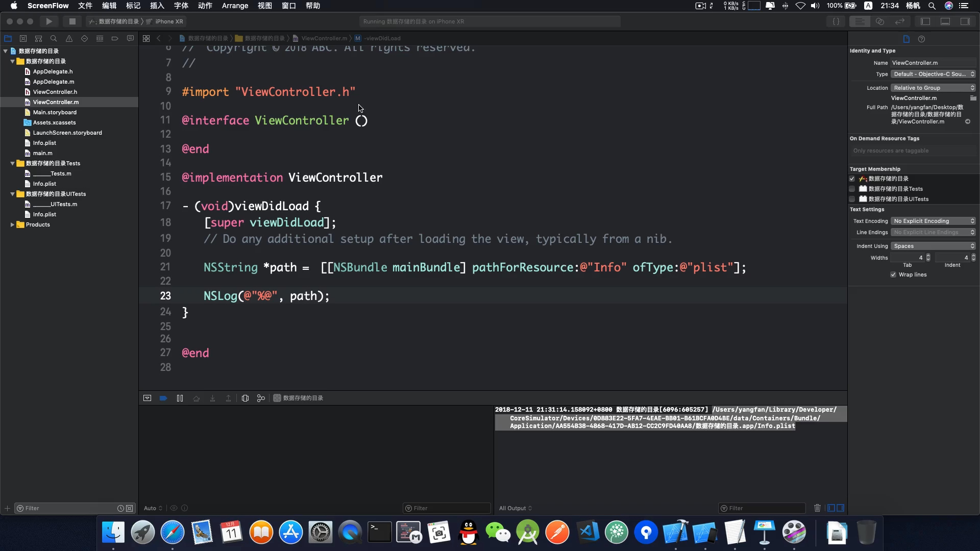
Task: Collapse the 数据存储的目录UITests group
Action: point(12,194)
